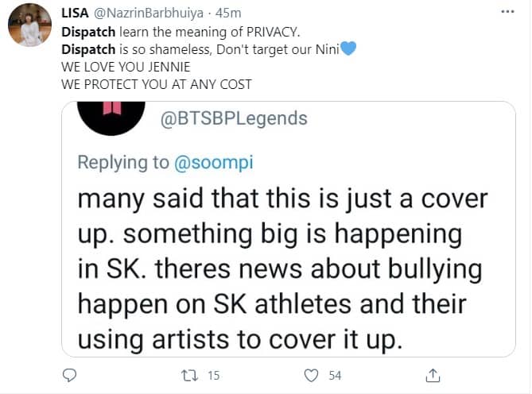This screenshot has width=532, height=394.
Task: Go to the @NazrinBarbhuiya handle
Action: 149,14
